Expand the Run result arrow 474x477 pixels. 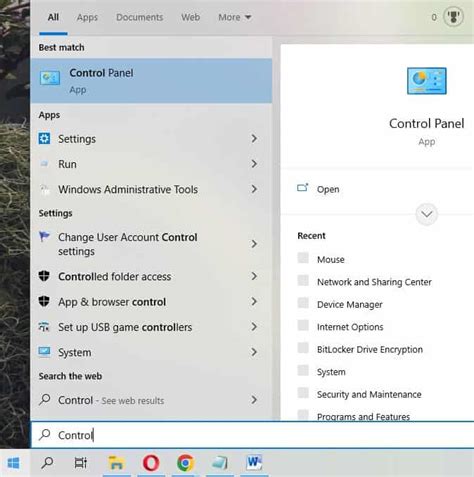point(254,164)
